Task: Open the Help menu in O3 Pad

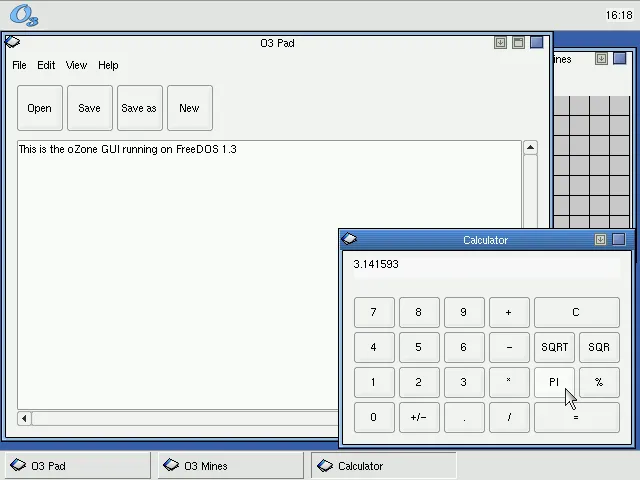Action: click(108, 65)
